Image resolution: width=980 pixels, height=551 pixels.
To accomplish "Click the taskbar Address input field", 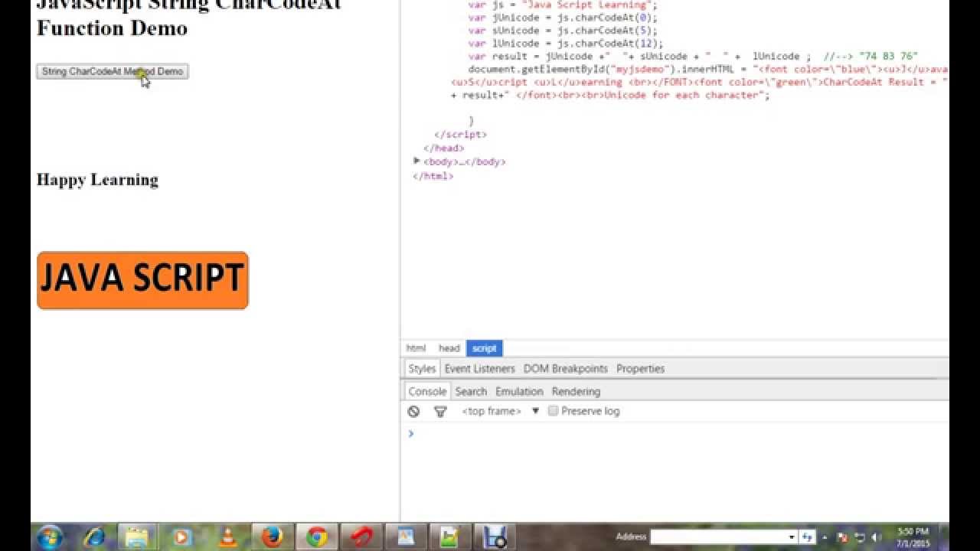I will click(718, 536).
